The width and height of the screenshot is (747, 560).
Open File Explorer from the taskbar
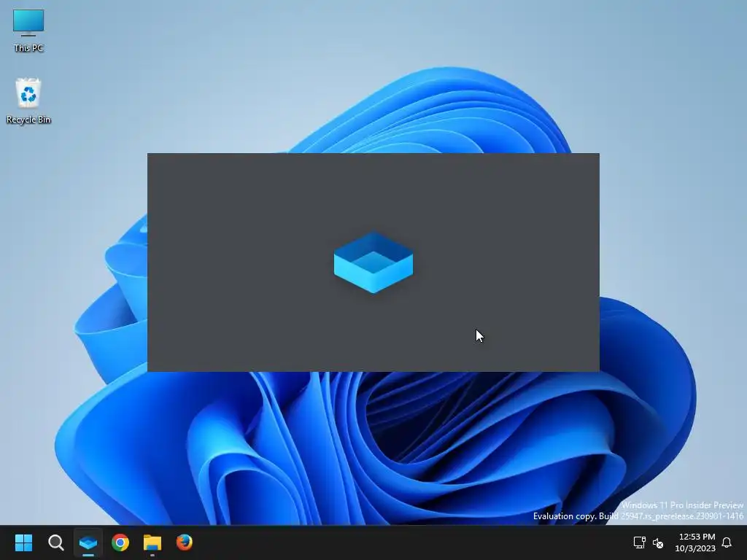pos(152,542)
